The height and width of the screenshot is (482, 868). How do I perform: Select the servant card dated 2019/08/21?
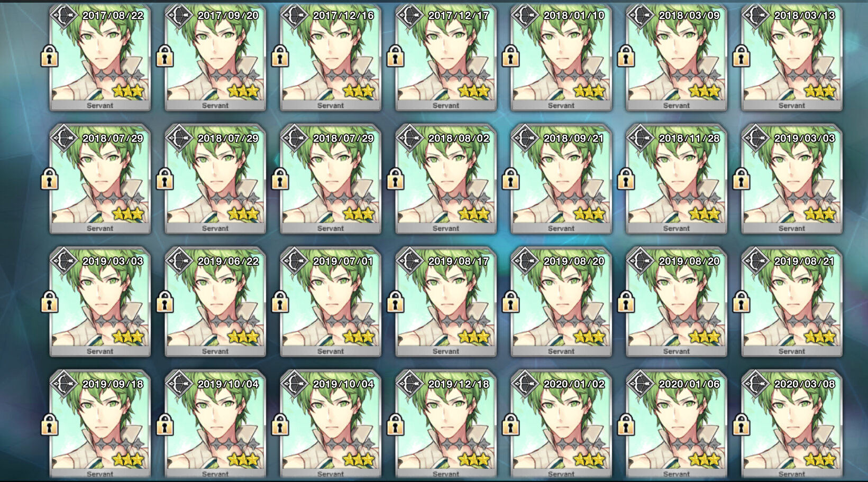792,303
